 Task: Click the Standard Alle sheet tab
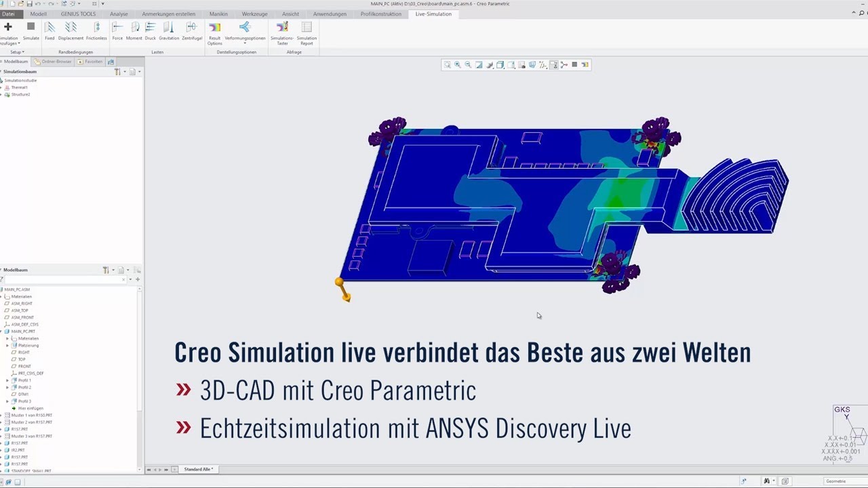198,469
